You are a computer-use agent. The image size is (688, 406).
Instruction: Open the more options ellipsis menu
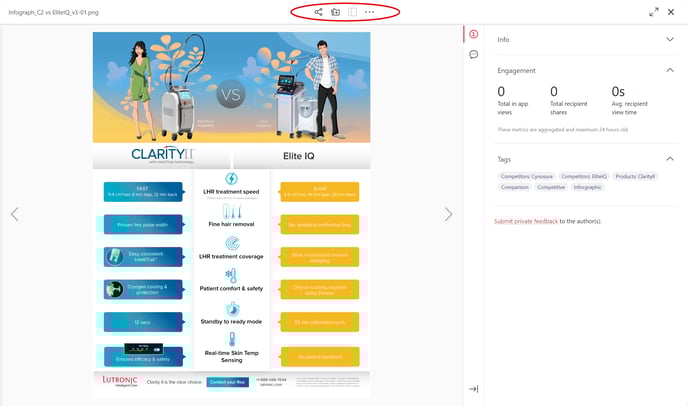tap(370, 12)
